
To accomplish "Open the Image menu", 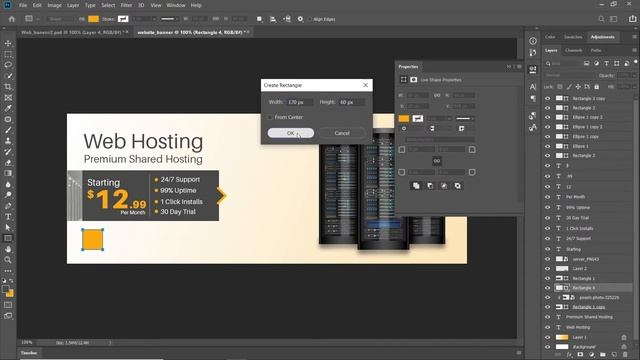I will 54,5.
